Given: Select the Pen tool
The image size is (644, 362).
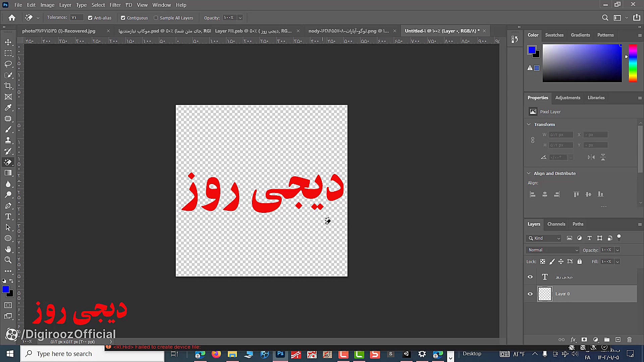Looking at the screenshot, I should (8, 206).
